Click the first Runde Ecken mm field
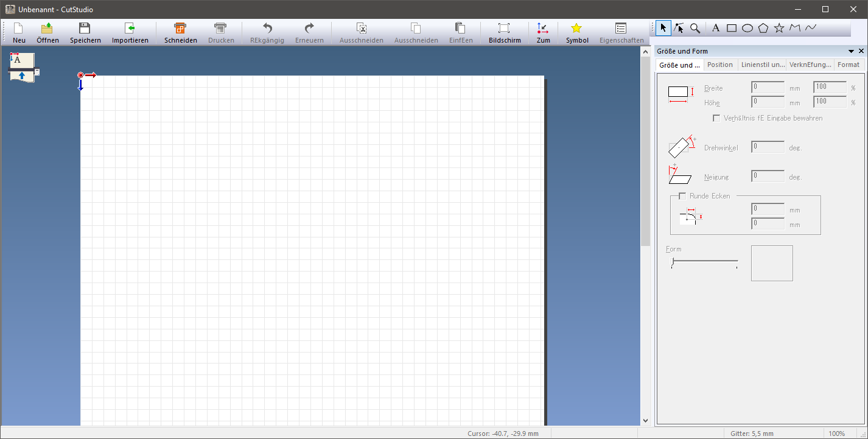Viewport: 868px width, 439px height. click(768, 209)
